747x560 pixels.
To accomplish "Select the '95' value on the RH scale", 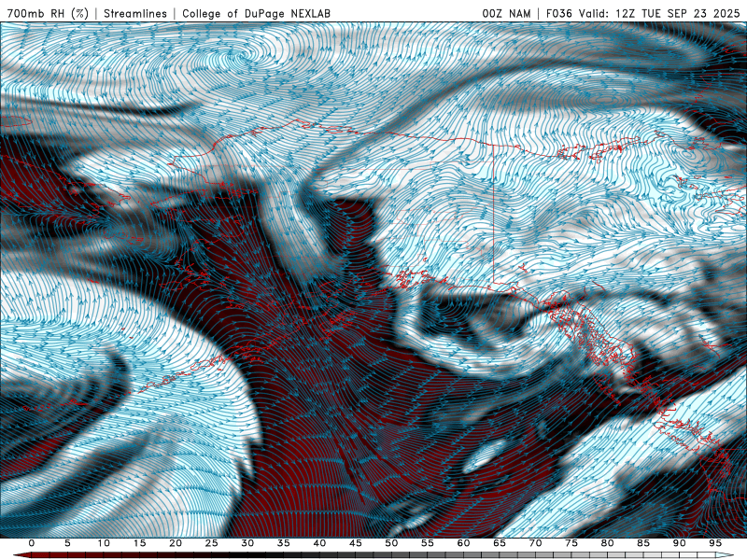I will [715, 543].
